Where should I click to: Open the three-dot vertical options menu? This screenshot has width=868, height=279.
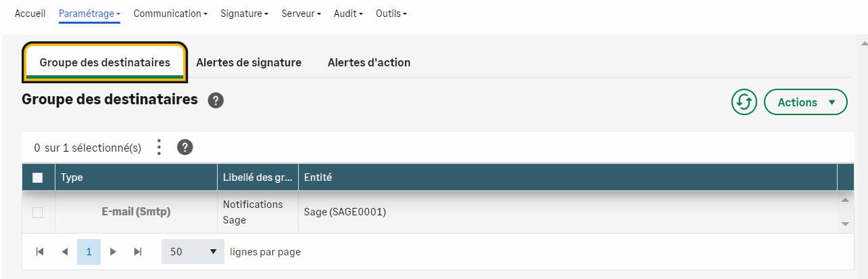(159, 147)
